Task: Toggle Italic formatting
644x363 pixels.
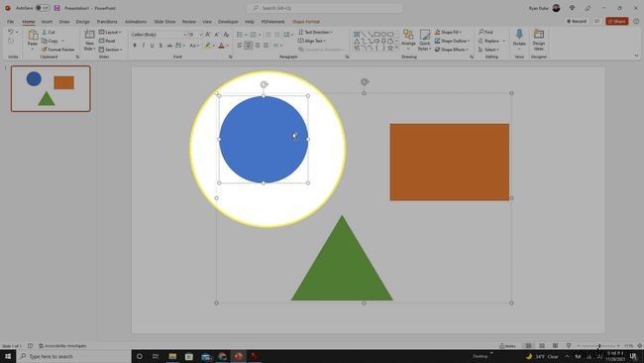Action: 144,46
